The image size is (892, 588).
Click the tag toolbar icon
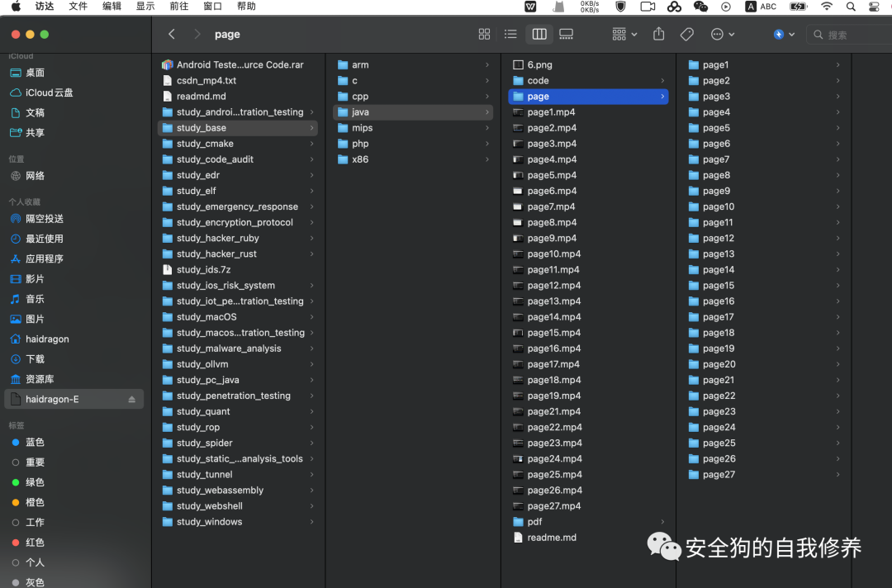(x=686, y=34)
